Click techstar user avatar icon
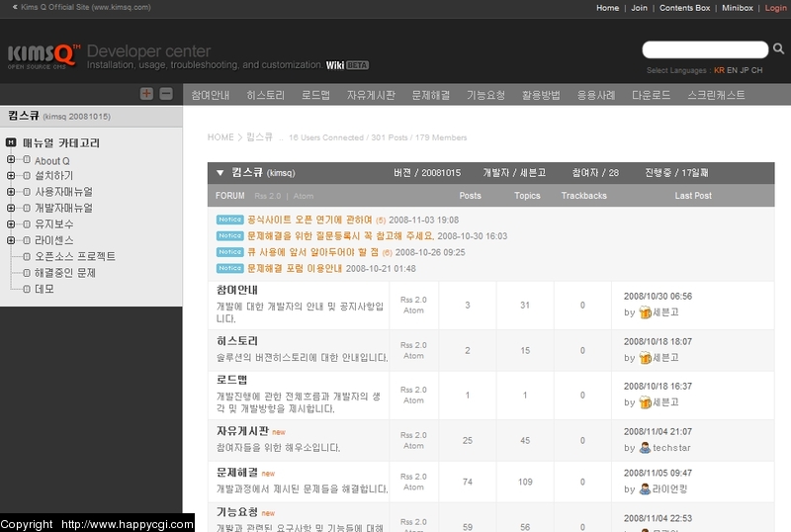The image size is (791, 532). point(645,448)
